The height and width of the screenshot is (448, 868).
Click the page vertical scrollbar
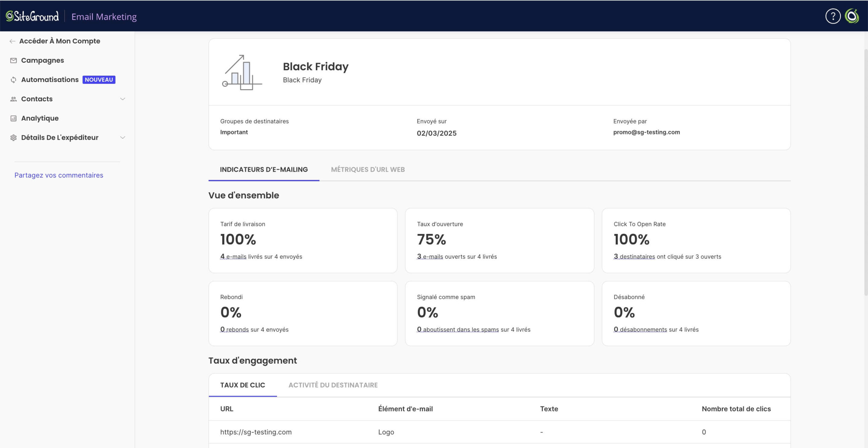866,172
